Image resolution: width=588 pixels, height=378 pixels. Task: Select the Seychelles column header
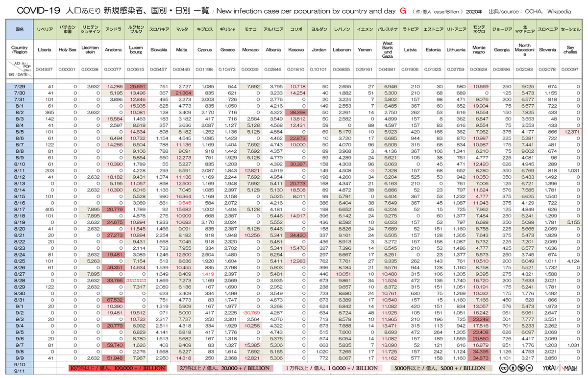point(571,49)
